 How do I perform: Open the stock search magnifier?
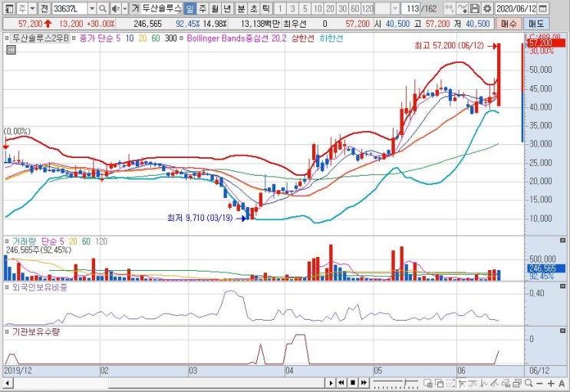point(103,8)
